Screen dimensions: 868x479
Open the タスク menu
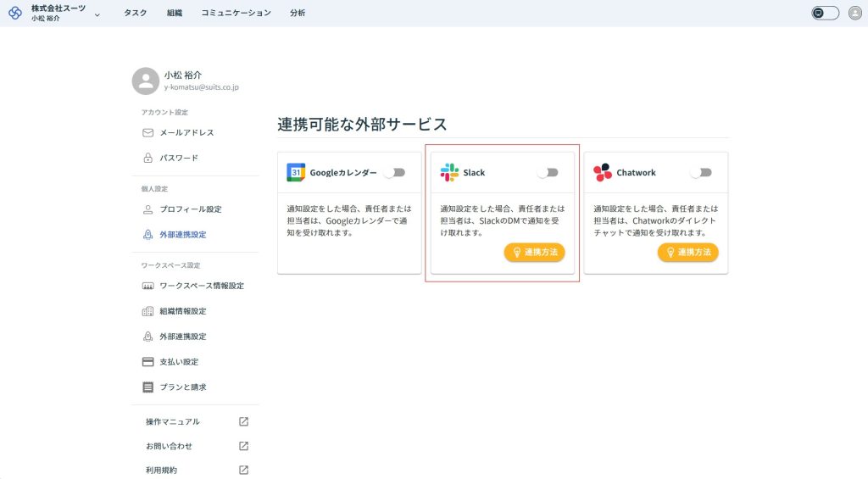pyautogui.click(x=135, y=13)
